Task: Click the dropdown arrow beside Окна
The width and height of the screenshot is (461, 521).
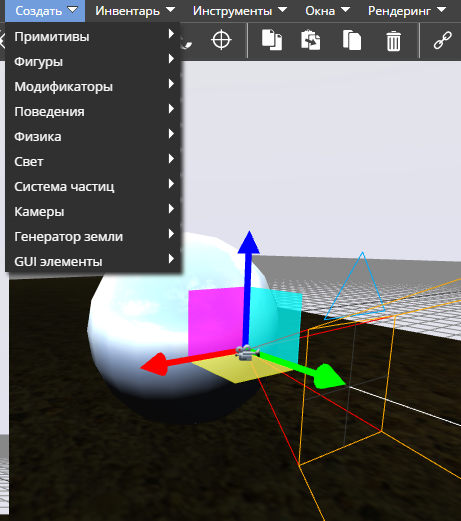Action: coord(345,10)
